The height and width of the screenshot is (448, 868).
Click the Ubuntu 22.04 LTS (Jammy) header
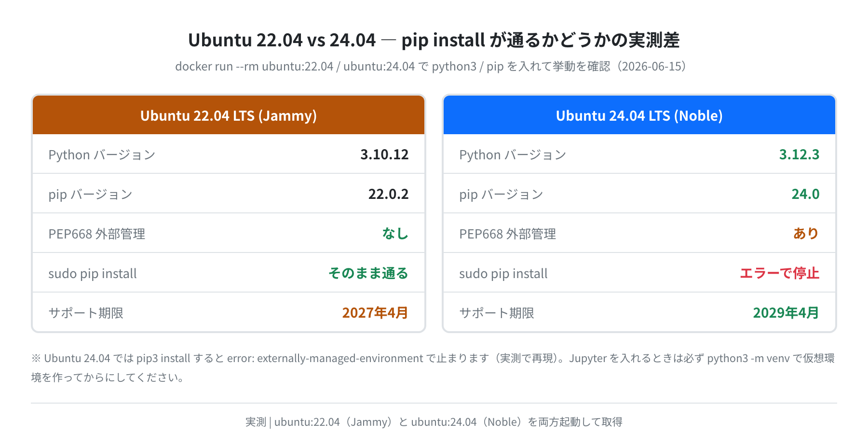point(229,115)
